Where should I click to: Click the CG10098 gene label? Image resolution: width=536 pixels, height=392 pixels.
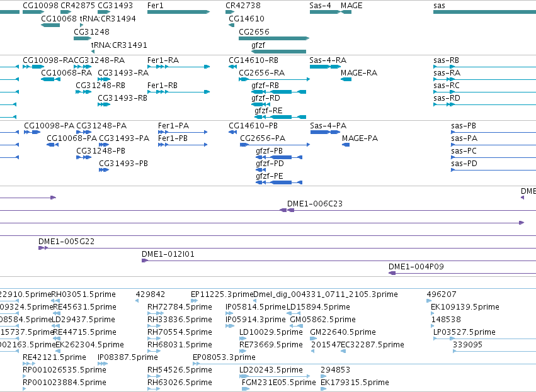tap(41, 6)
